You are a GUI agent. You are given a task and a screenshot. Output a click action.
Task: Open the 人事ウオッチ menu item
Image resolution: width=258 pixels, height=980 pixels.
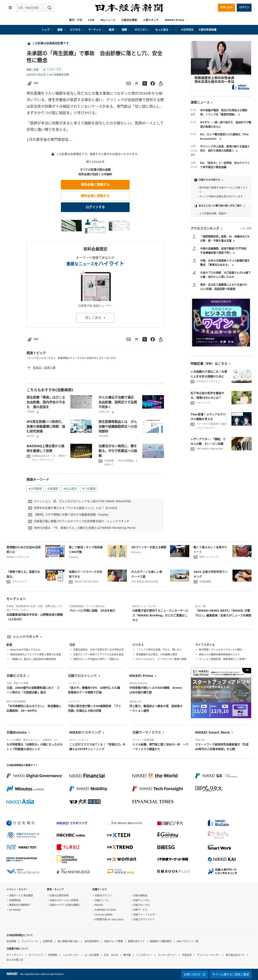(151, 20)
